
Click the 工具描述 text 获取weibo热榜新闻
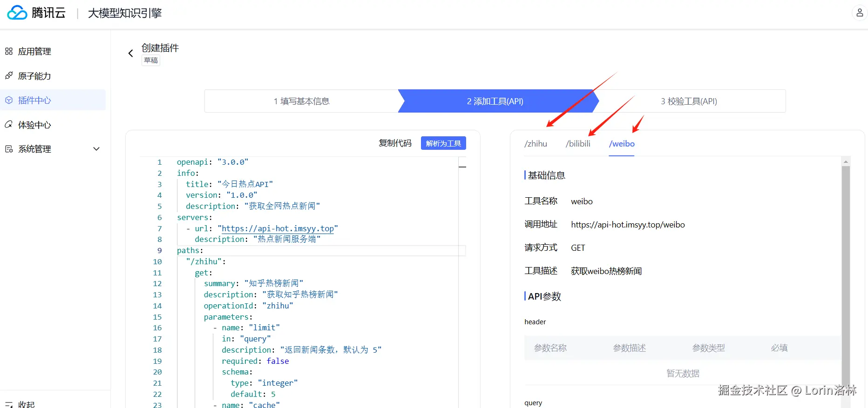point(606,271)
